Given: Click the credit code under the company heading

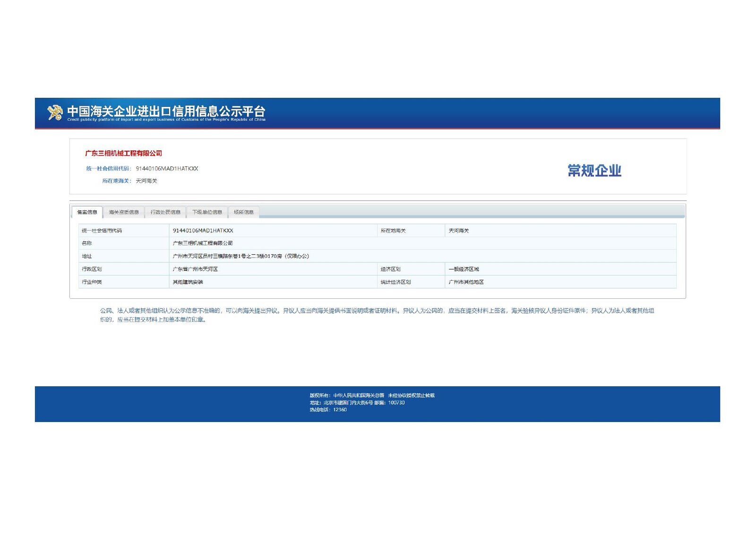Looking at the screenshot, I should pyautogui.click(x=167, y=168).
